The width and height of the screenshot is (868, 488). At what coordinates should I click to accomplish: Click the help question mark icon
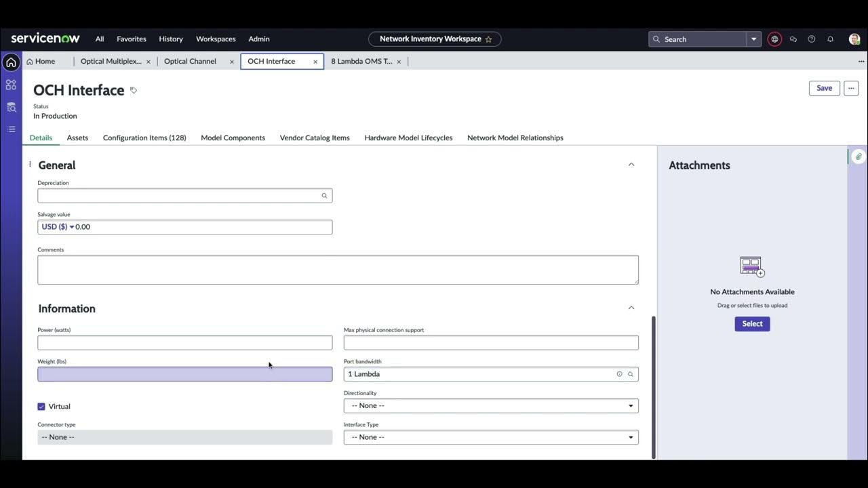pyautogui.click(x=812, y=39)
